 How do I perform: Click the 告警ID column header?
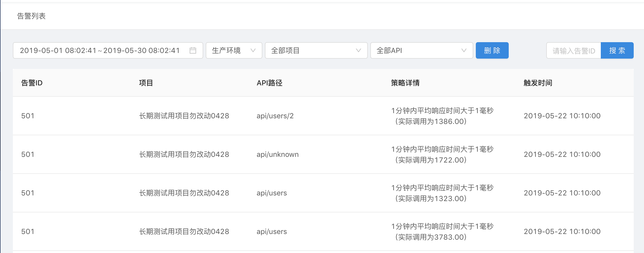click(32, 83)
